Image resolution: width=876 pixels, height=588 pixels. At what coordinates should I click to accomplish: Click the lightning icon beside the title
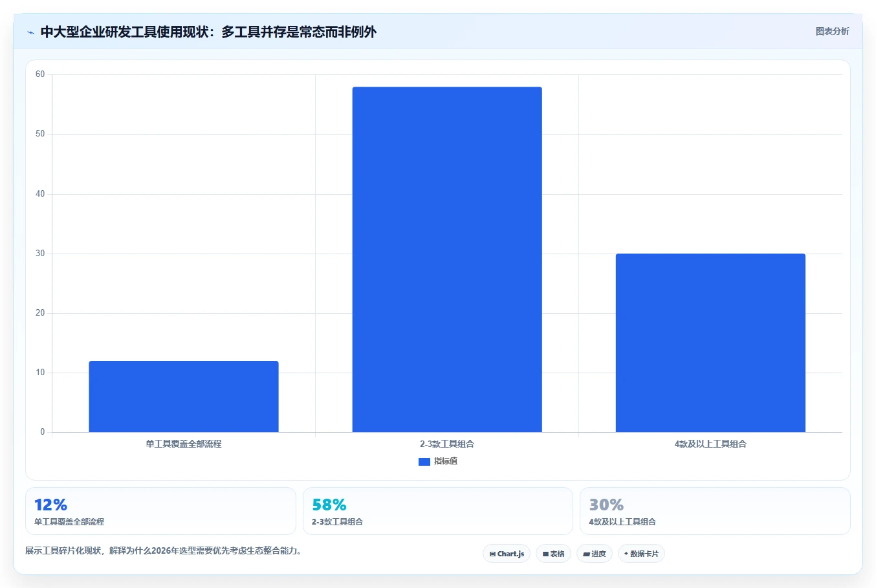(30, 32)
